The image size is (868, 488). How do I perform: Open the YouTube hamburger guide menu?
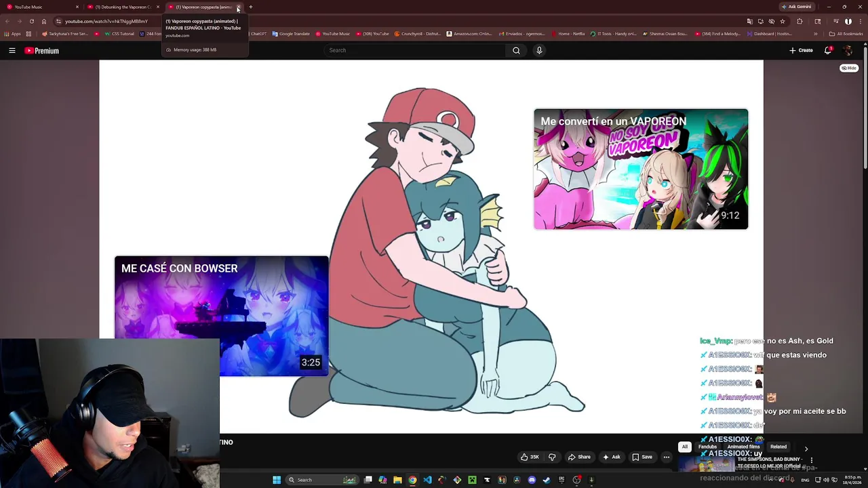[x=12, y=51]
